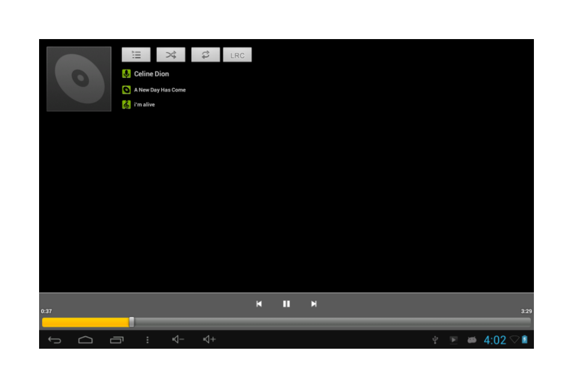The width and height of the screenshot is (573, 392).
Task: Toggle shuffle playback mode
Action: (x=171, y=55)
